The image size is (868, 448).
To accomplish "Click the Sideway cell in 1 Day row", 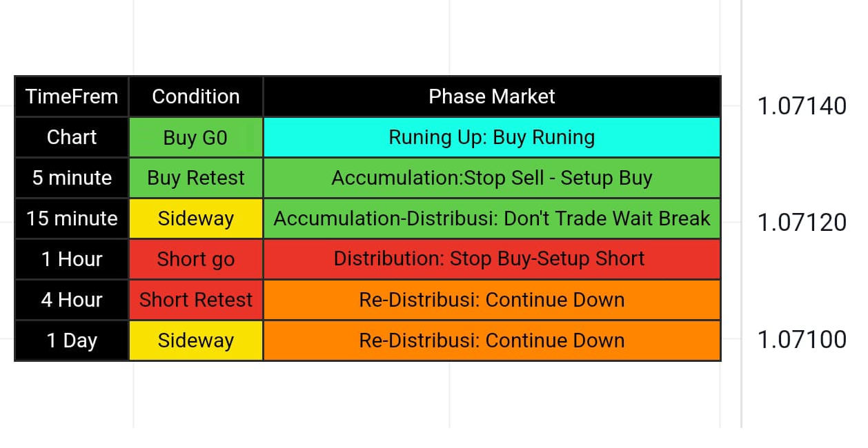I will (x=196, y=340).
